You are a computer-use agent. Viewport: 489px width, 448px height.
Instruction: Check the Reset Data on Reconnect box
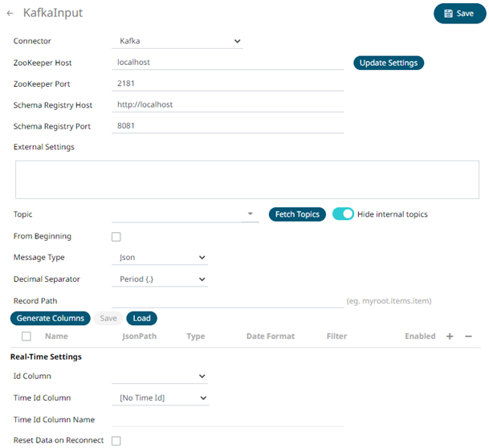pyautogui.click(x=116, y=441)
